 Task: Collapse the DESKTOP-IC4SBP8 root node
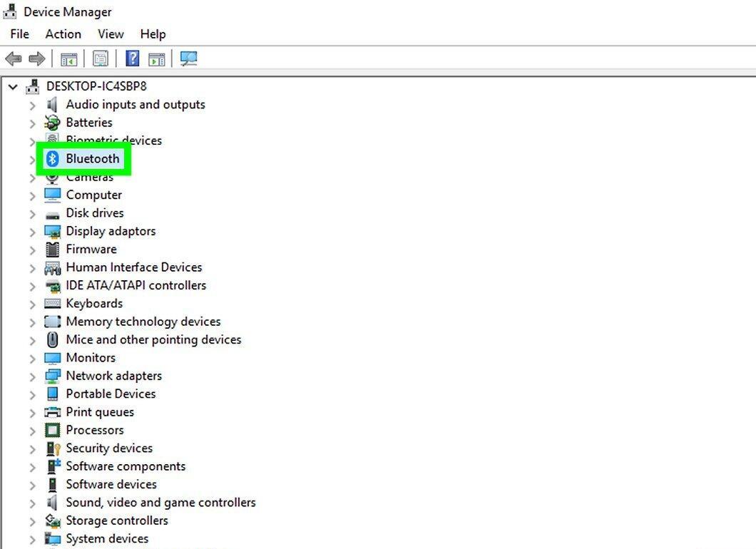click(13, 87)
